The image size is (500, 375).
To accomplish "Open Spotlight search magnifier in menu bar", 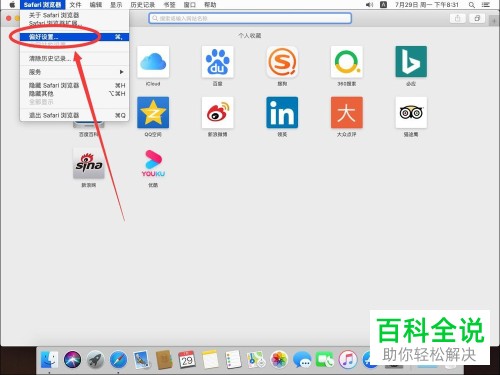I will coord(471,5).
